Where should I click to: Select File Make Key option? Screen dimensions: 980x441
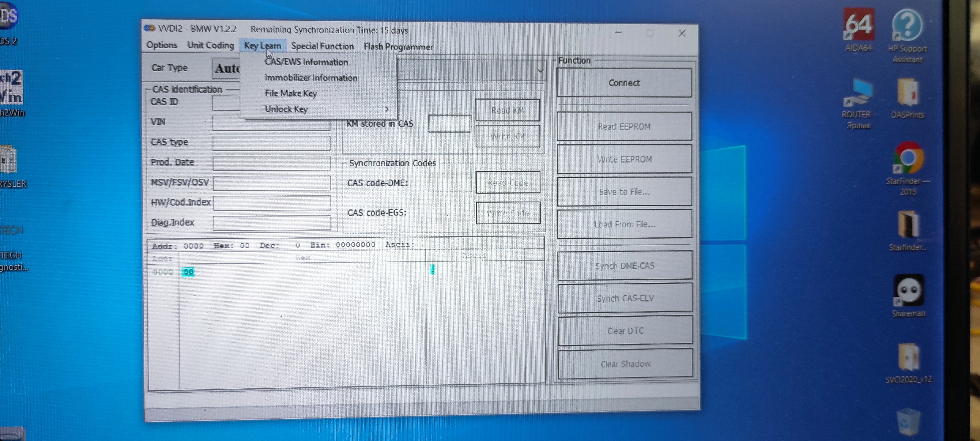[x=291, y=93]
